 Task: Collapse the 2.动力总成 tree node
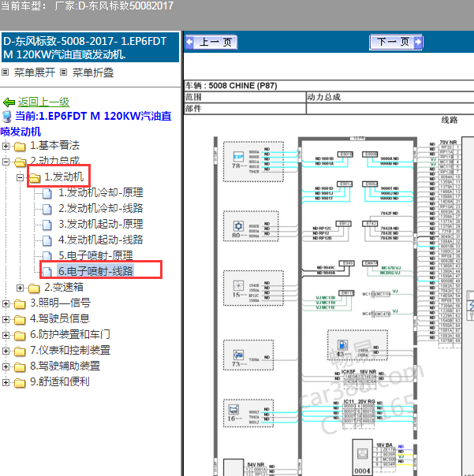[6, 162]
